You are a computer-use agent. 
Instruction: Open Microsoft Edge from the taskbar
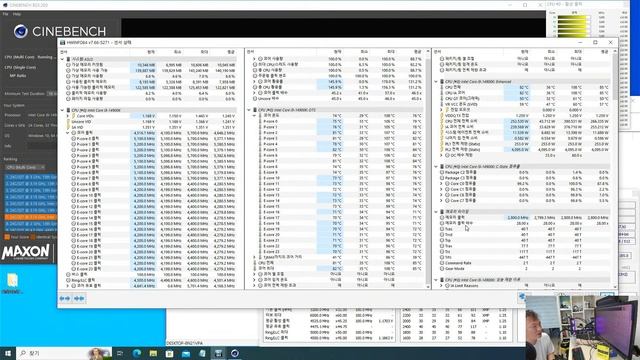coord(136,353)
